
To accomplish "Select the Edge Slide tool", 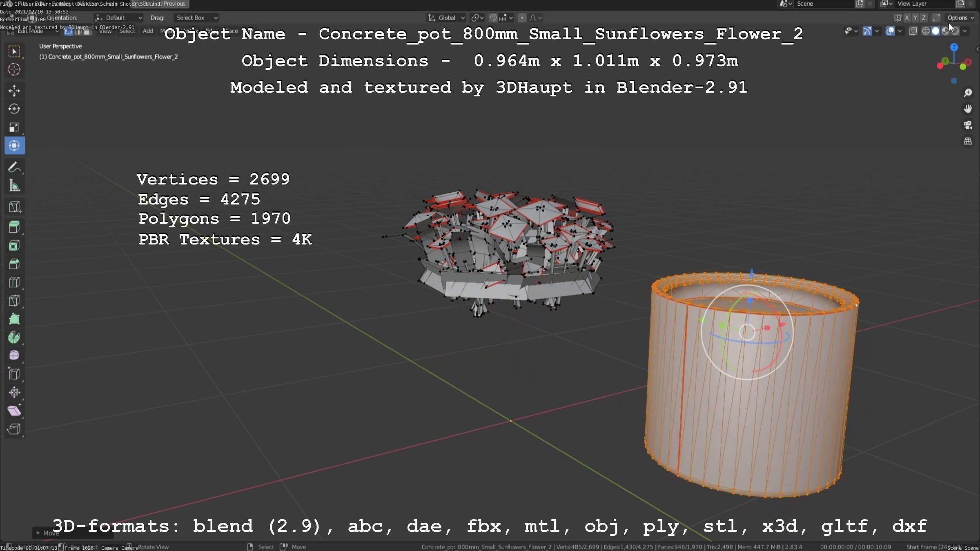I will point(14,374).
